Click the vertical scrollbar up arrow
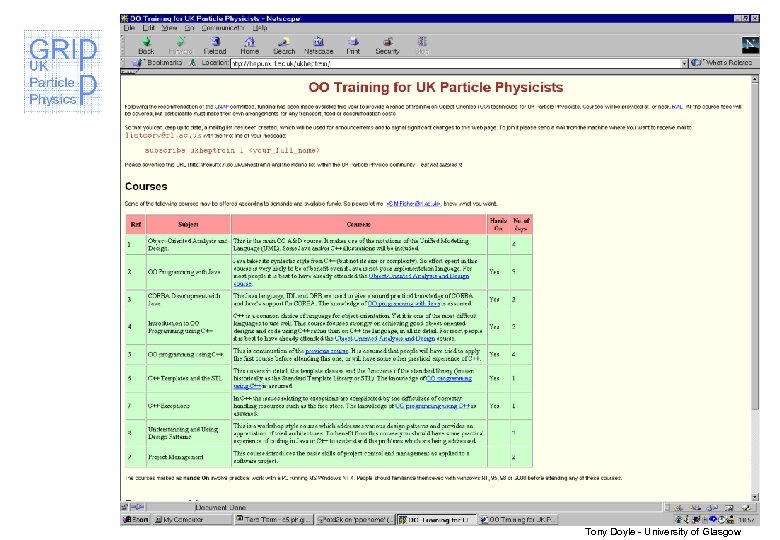The width and height of the screenshot is (780, 540). coord(755,79)
